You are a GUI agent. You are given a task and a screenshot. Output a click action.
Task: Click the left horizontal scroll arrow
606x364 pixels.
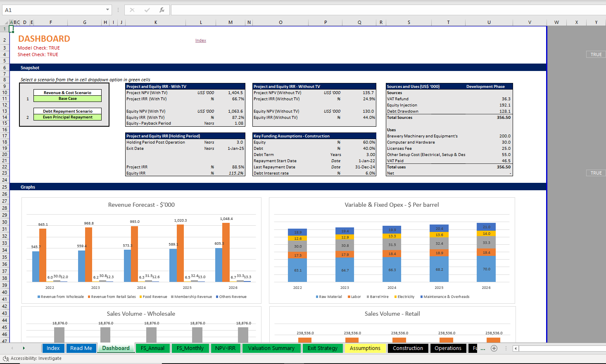516,348
